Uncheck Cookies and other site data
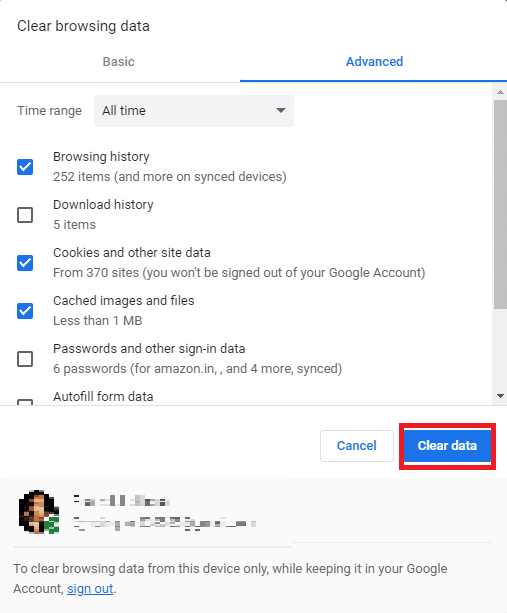Screen dimensions: 507x613 [x=25, y=263]
